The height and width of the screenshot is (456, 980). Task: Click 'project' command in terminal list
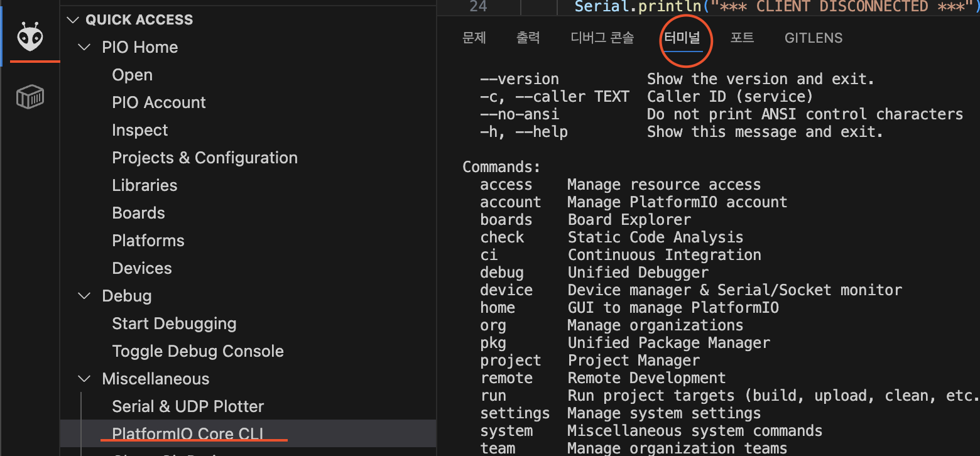click(x=511, y=361)
